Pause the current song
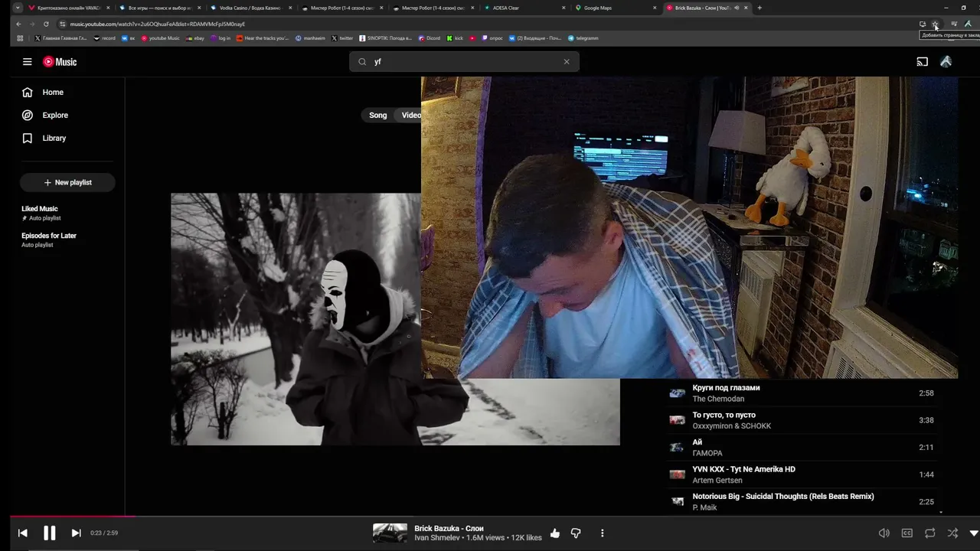 (49, 533)
